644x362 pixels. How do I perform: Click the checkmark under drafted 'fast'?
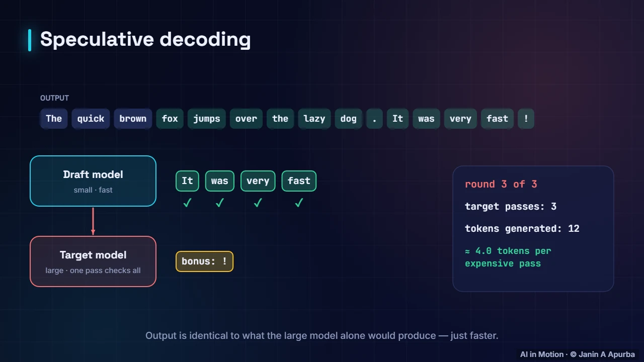pyautogui.click(x=299, y=203)
